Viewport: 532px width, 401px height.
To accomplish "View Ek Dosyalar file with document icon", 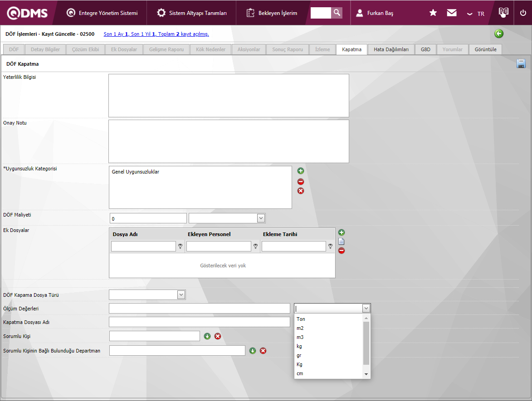I will 342,242.
